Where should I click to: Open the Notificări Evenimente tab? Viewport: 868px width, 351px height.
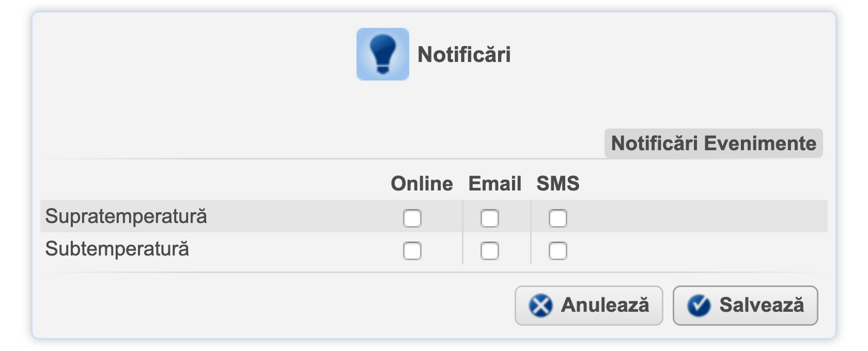pos(713,143)
